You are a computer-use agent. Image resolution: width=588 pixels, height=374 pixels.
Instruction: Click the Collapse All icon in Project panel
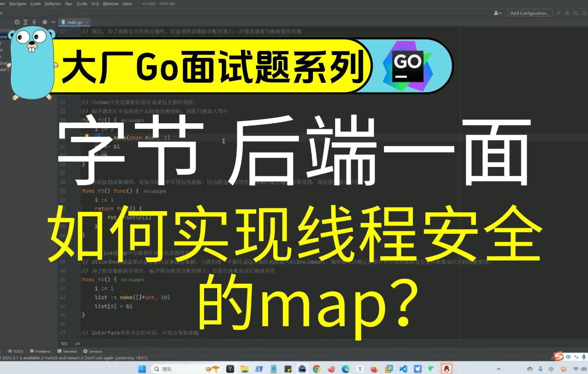click(x=34, y=22)
